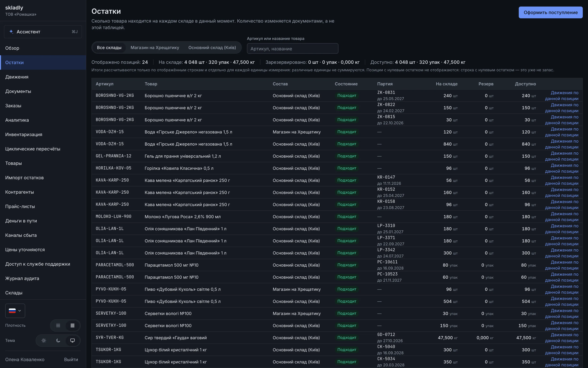
Task: Click the article or name search field
Action: click(x=293, y=48)
